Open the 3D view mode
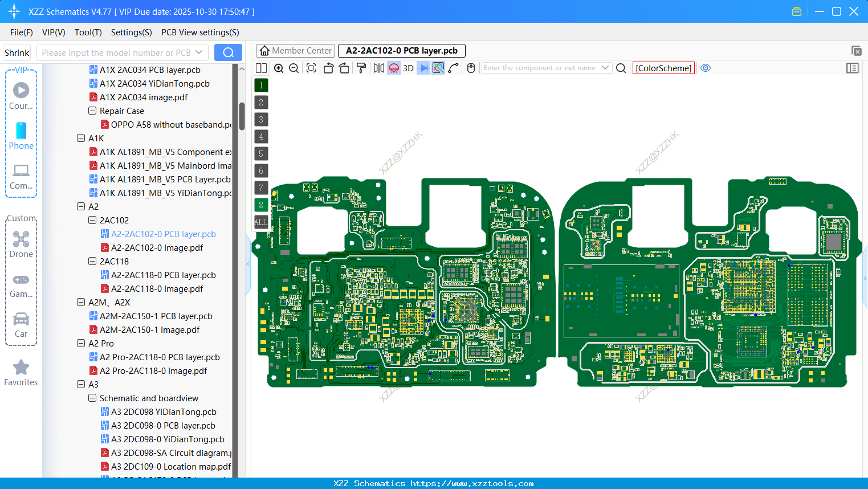This screenshot has width=868, height=489. 408,67
